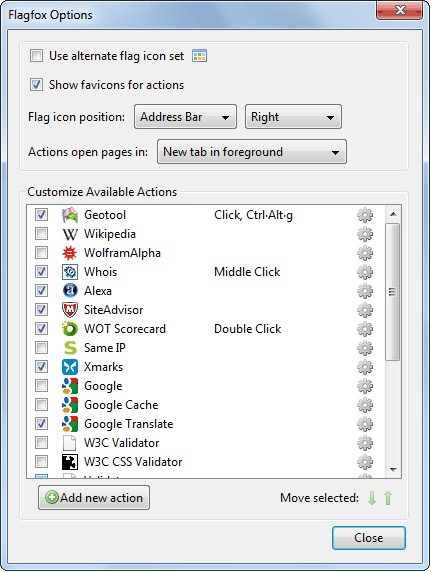The height and width of the screenshot is (572, 431).
Task: Click the scrollbar down arrow in actions list
Action: point(393,469)
